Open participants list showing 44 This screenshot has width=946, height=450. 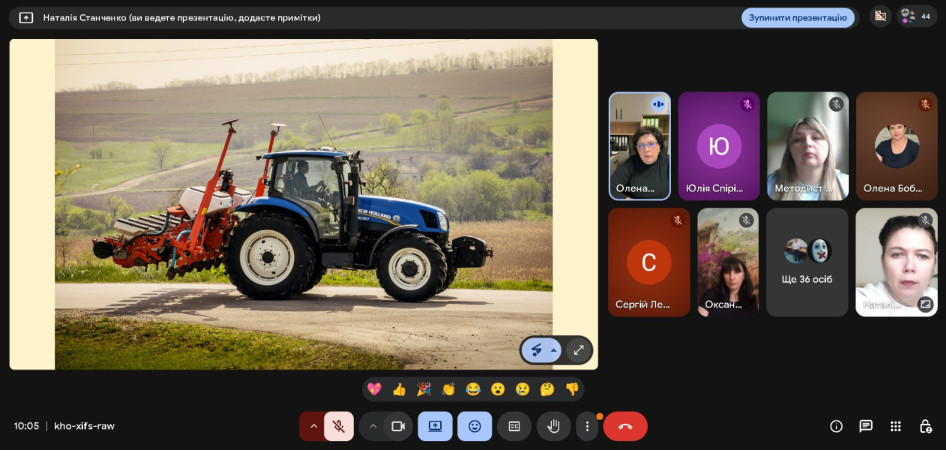point(916,16)
